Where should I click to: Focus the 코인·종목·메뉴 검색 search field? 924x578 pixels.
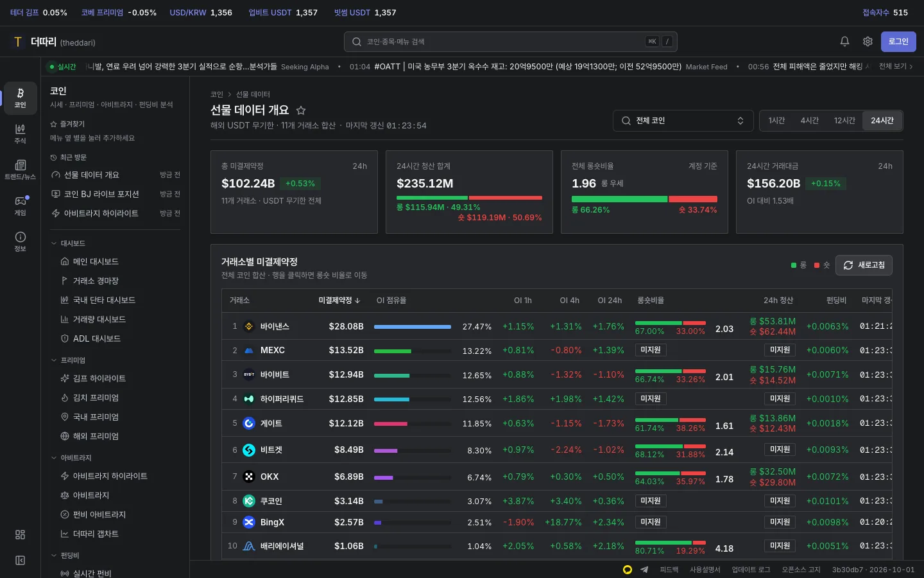coord(510,42)
